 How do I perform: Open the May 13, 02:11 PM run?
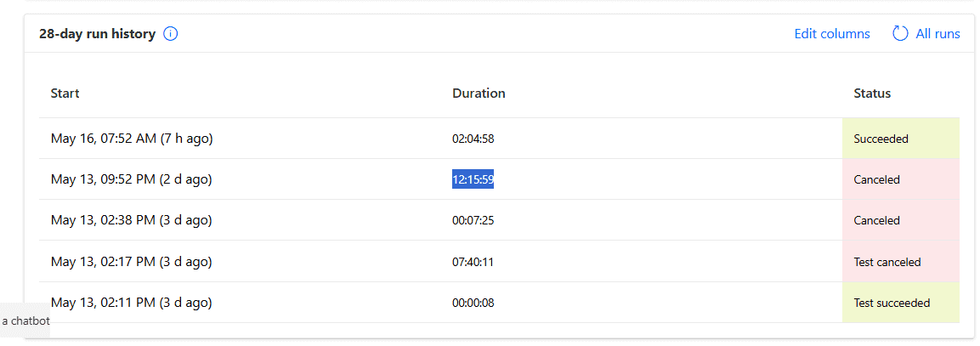click(x=131, y=303)
